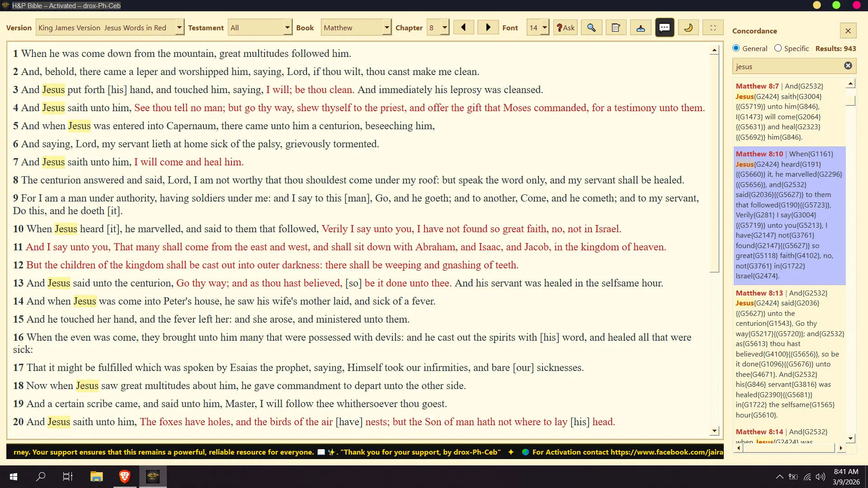The image size is (868, 488).
Task: Go to the previous chapter arrow
Action: [x=463, y=28]
